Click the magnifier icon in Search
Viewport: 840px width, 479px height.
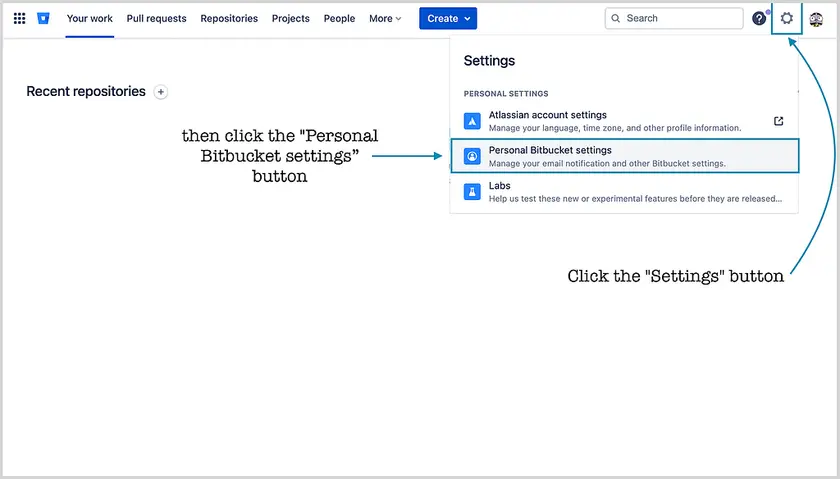pyautogui.click(x=616, y=19)
